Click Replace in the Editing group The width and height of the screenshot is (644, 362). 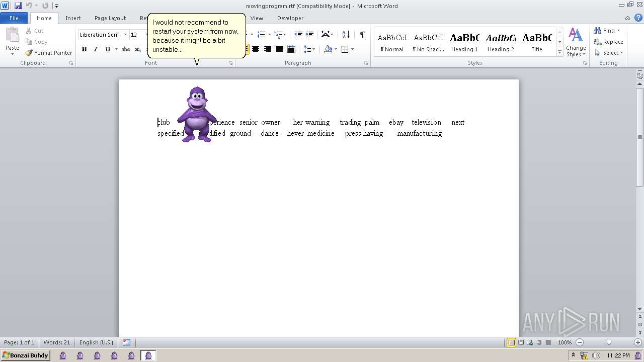click(x=609, y=42)
